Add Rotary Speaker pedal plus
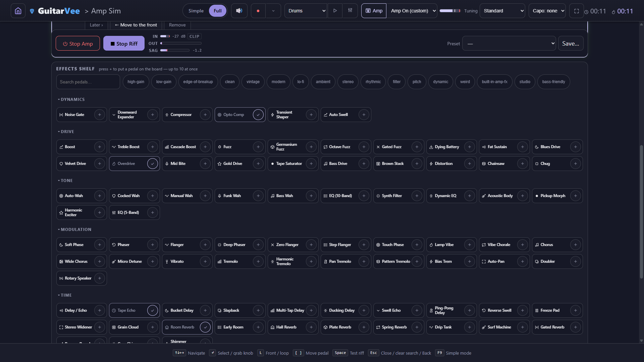The image size is (644, 362). [99, 278]
